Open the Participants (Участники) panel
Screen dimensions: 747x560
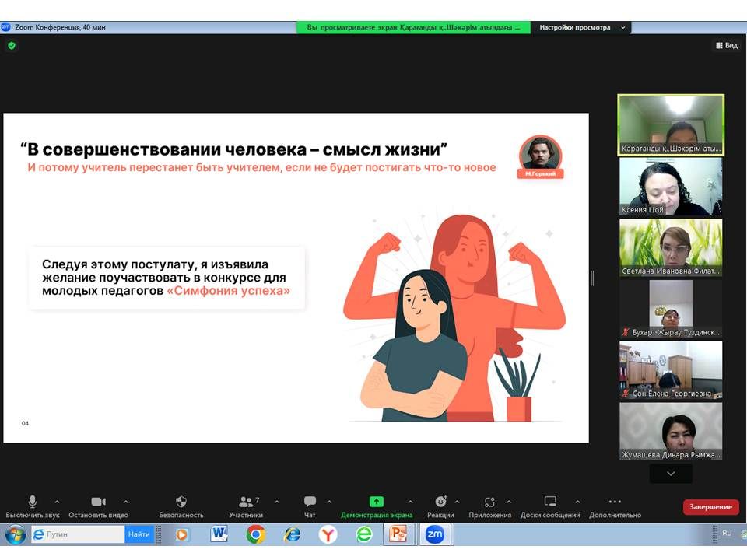coord(247,502)
